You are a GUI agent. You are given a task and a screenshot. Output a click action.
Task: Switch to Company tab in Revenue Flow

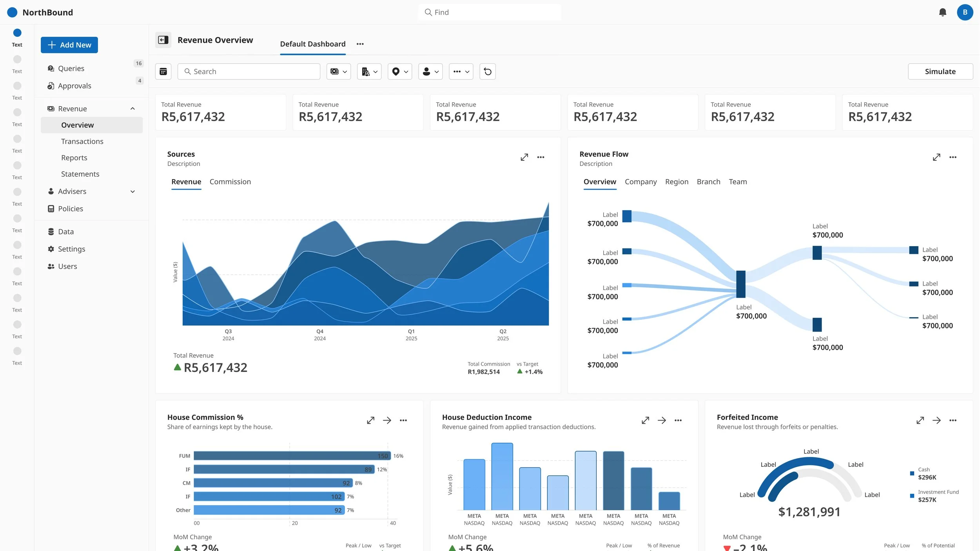click(x=641, y=182)
